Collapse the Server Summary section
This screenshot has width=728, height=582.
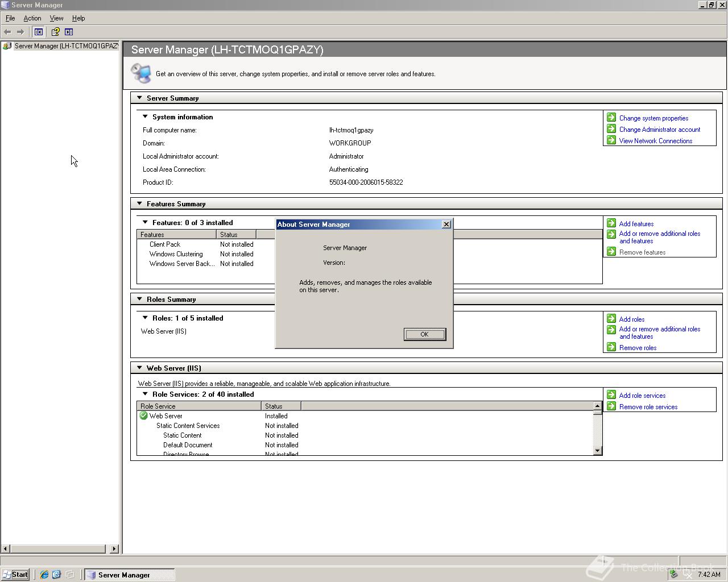point(139,98)
